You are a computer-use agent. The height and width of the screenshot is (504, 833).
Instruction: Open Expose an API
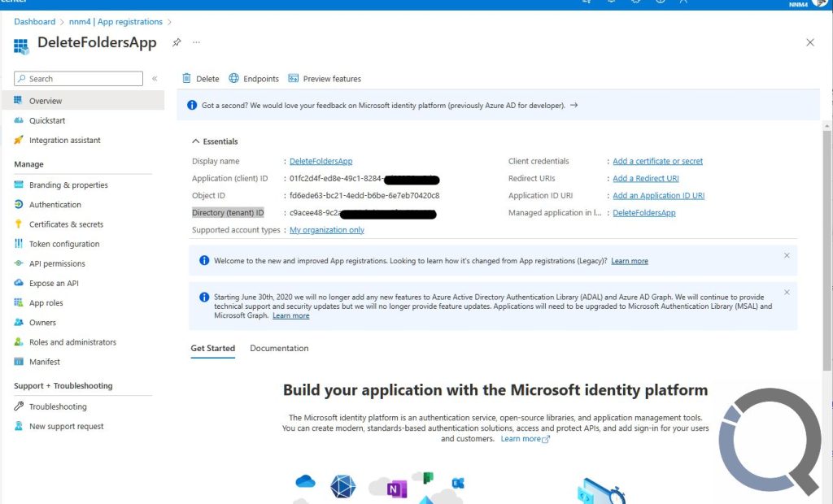(x=54, y=283)
